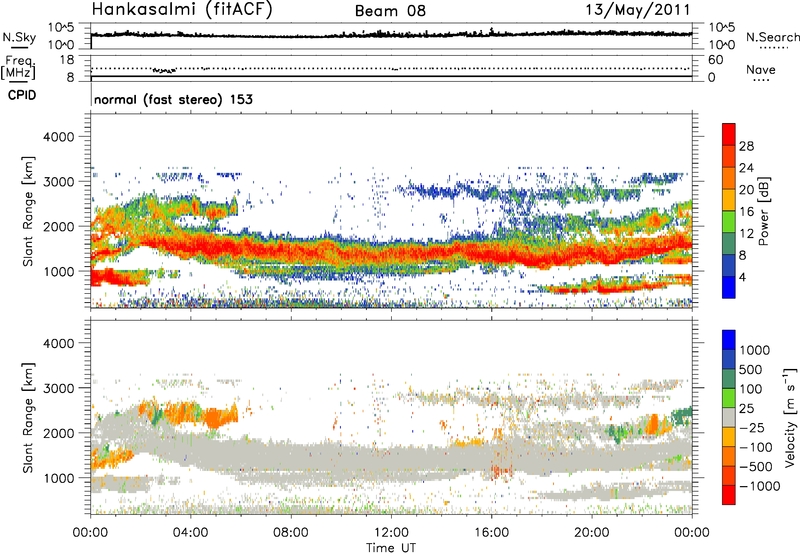Click the "20:00" time axis label
Image resolution: width=800 pixels, height=554 pixels.
(591, 533)
